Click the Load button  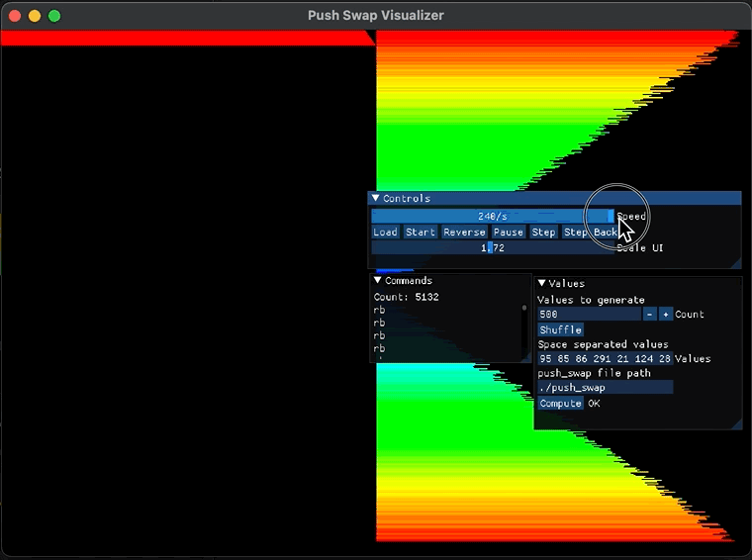coord(385,233)
